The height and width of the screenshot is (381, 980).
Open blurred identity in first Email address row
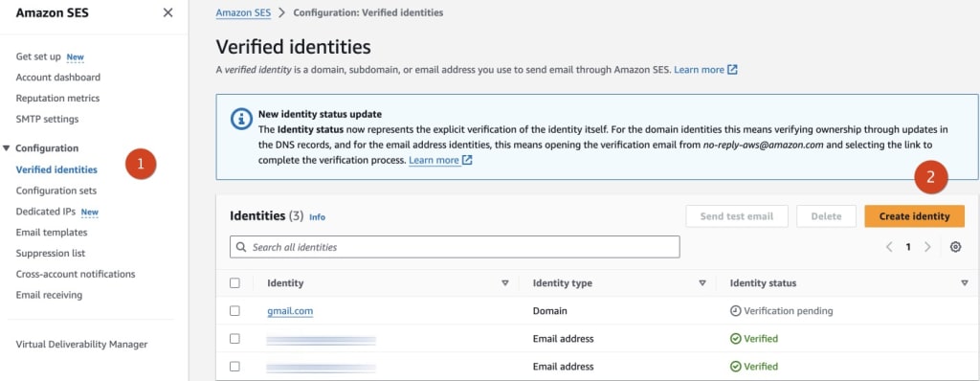click(322, 341)
